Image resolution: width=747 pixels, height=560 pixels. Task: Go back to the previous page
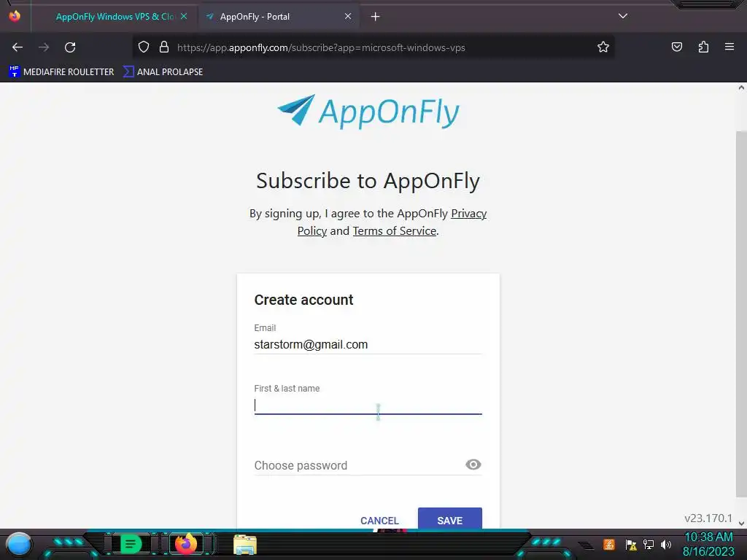[x=18, y=47]
